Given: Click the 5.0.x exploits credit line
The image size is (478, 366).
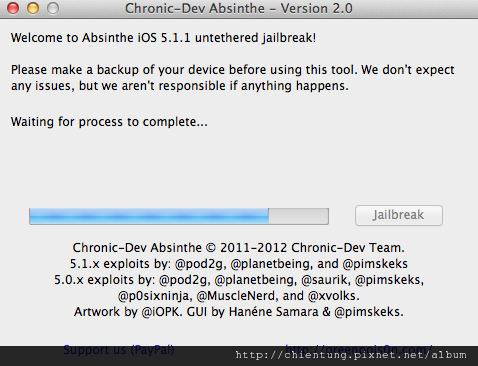Looking at the screenshot, I should click(239, 280).
